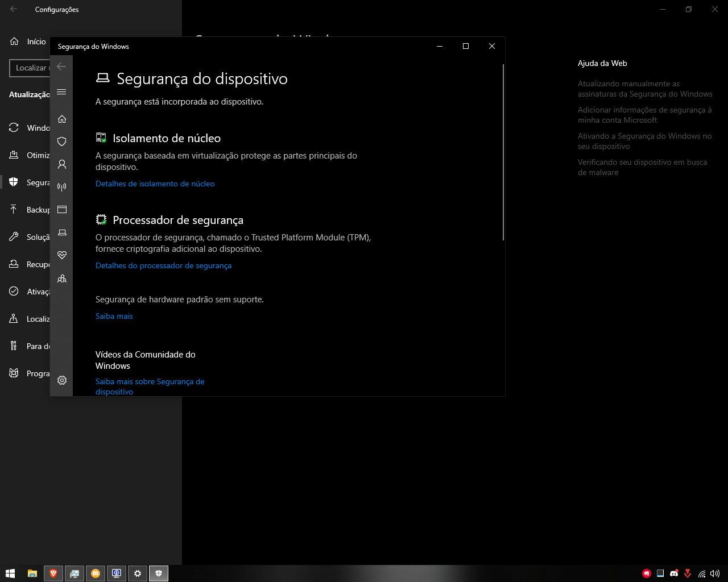Click the vertical scrollbar in Windows Security

(x=503, y=152)
